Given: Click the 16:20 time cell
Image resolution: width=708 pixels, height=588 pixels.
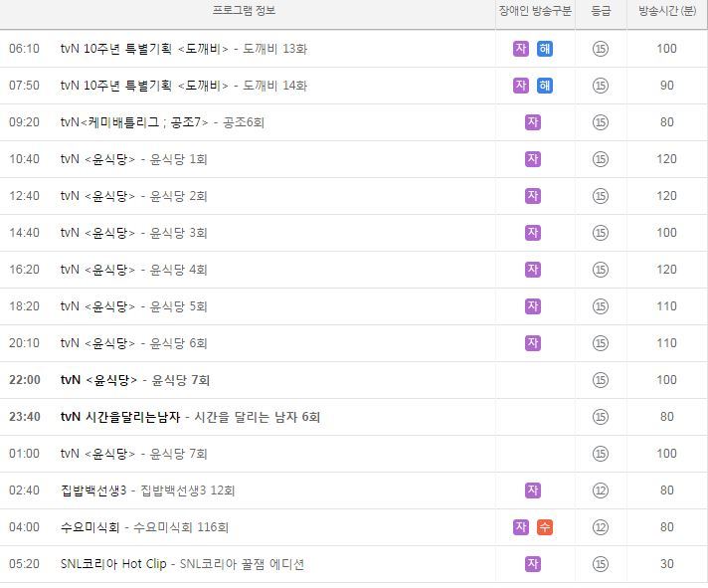Looking at the screenshot, I should (24, 270).
